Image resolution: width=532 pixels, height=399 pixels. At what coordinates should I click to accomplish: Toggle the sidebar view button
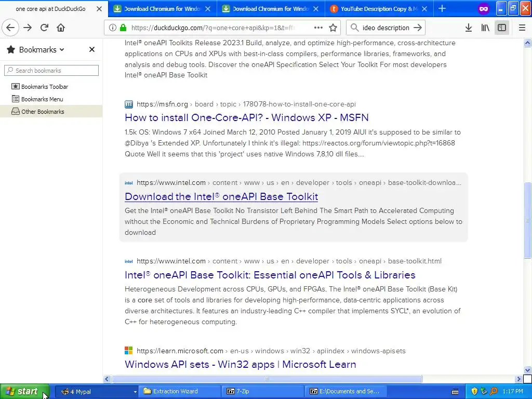coord(502,28)
